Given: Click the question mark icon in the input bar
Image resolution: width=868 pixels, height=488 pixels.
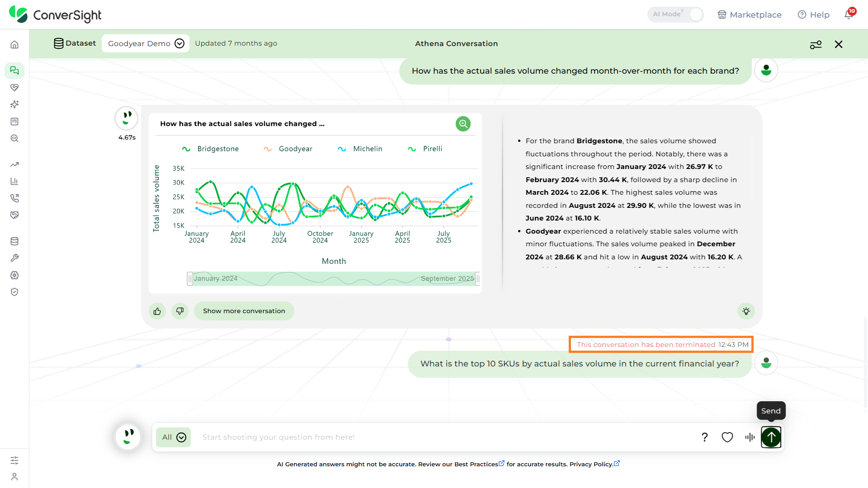Looking at the screenshot, I should [704, 437].
